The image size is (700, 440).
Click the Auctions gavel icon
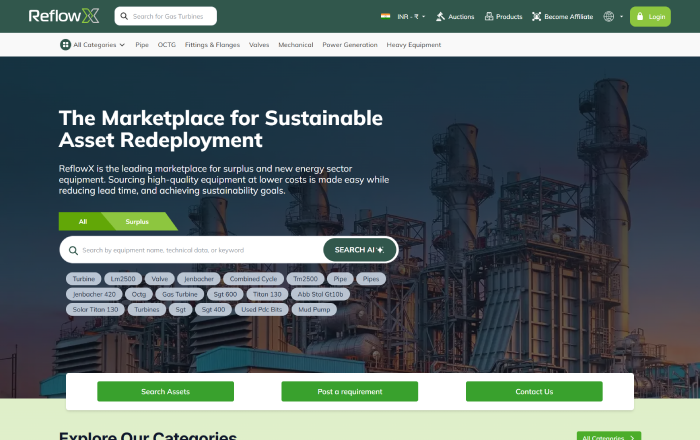[x=441, y=17]
